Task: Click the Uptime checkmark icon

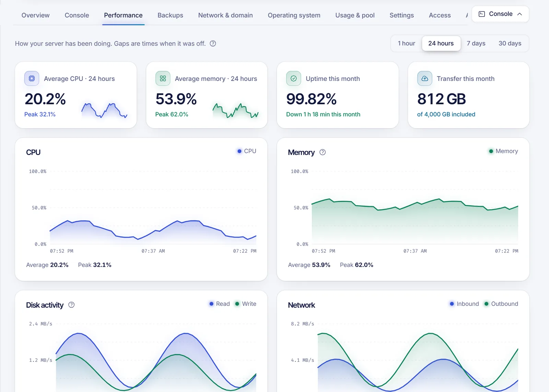Action: click(x=294, y=79)
